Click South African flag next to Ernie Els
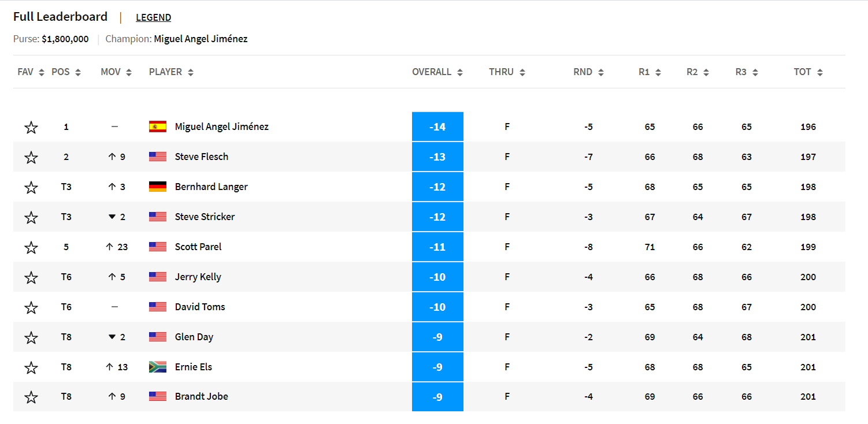This screenshot has height=424, width=868. (158, 367)
